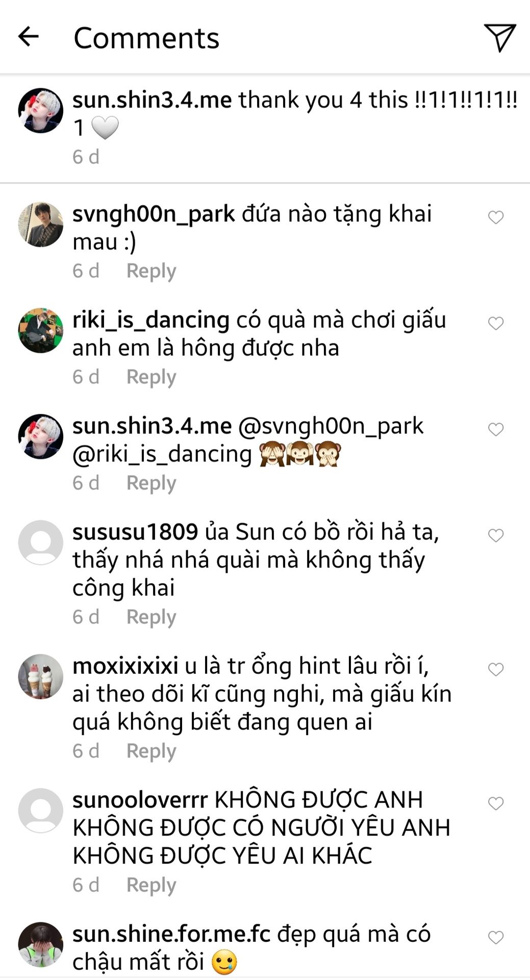
Task: View moxixixixi's ice cream avatar
Action: pos(41,676)
